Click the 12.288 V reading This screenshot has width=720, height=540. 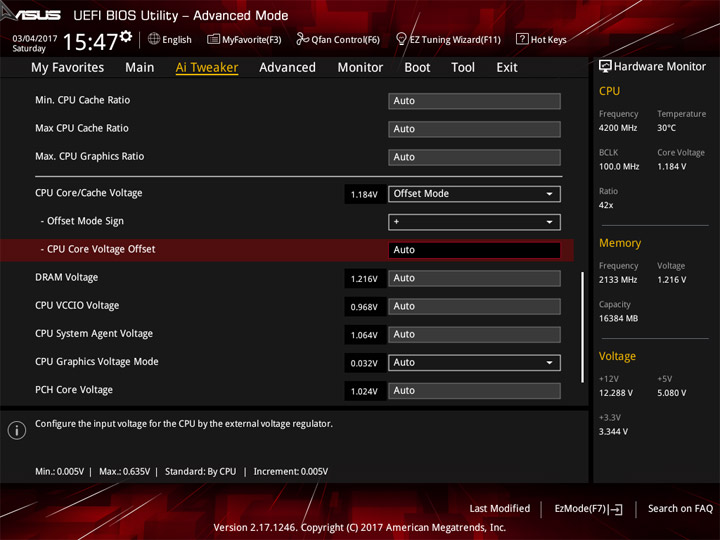[x=616, y=393]
